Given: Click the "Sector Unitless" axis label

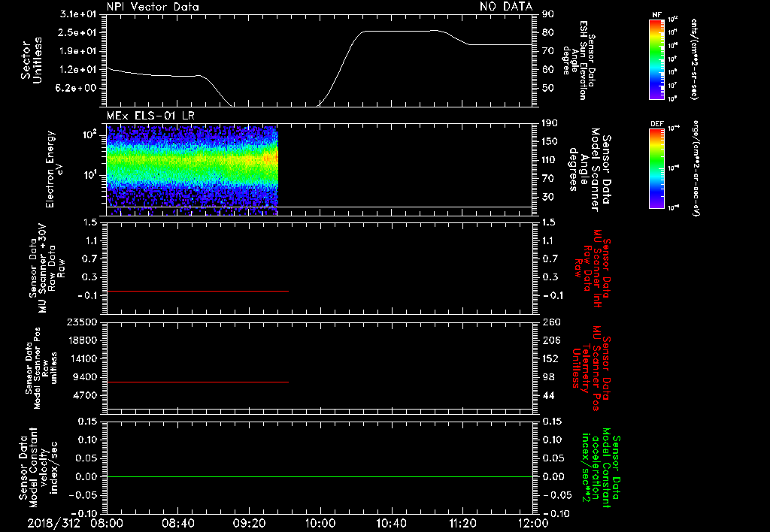Looking at the screenshot, I should point(32,60).
